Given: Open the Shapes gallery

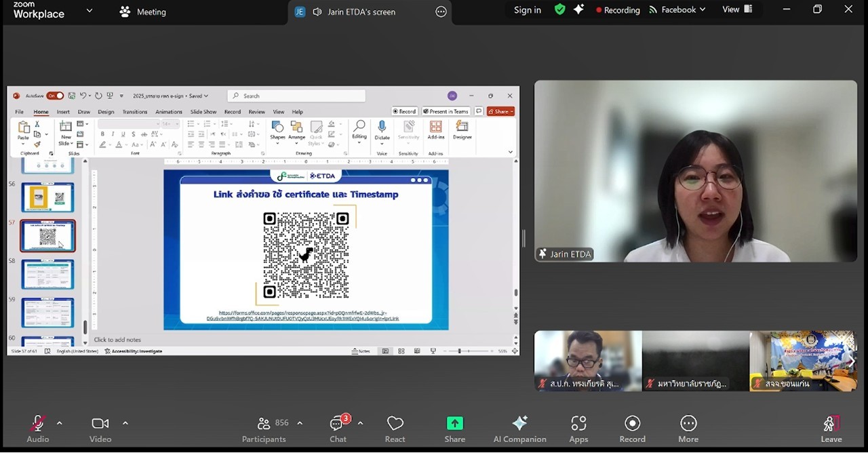Looking at the screenshot, I should click(277, 127).
